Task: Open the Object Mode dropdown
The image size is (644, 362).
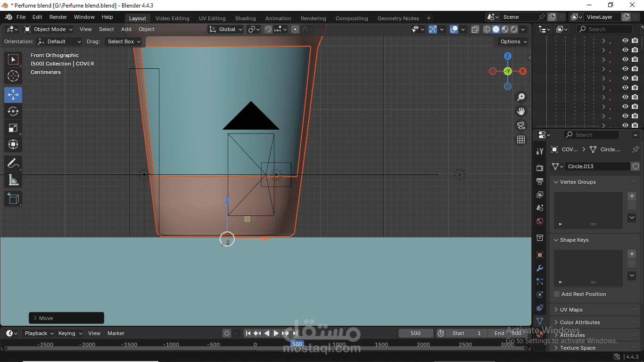Action: pyautogui.click(x=49, y=29)
